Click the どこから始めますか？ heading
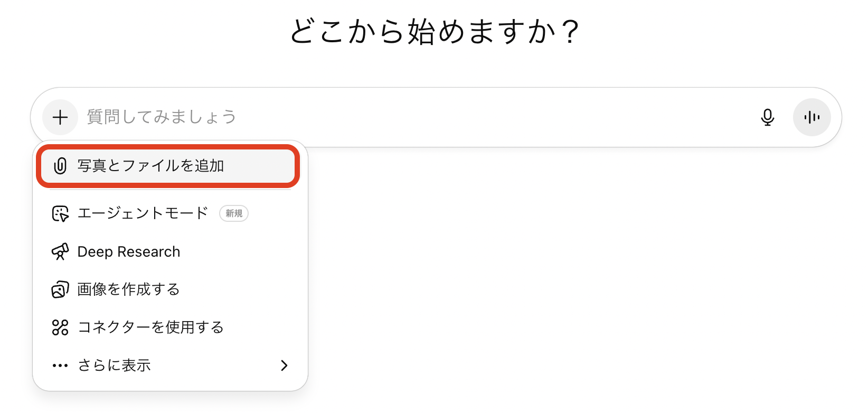 pyautogui.click(x=435, y=32)
